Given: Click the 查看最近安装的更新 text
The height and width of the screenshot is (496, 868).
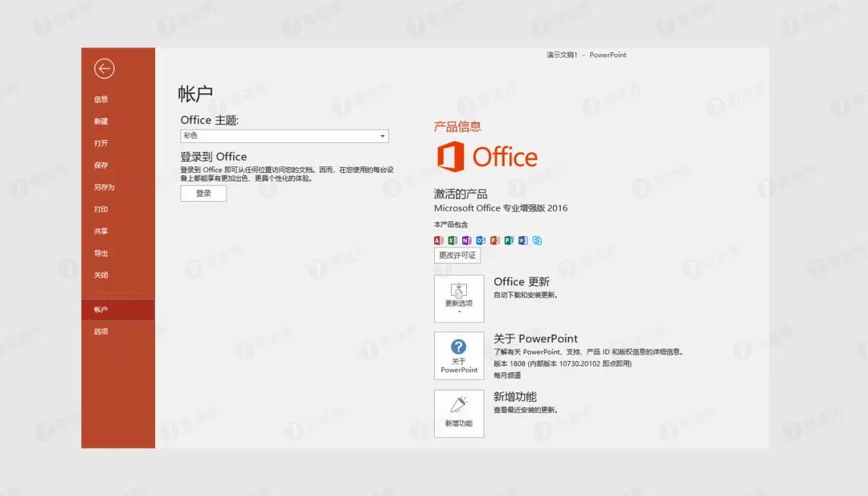Looking at the screenshot, I should [x=526, y=410].
